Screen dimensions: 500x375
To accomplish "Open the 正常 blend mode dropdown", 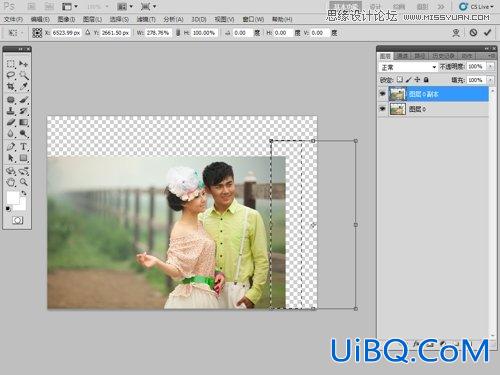I will tap(408, 67).
